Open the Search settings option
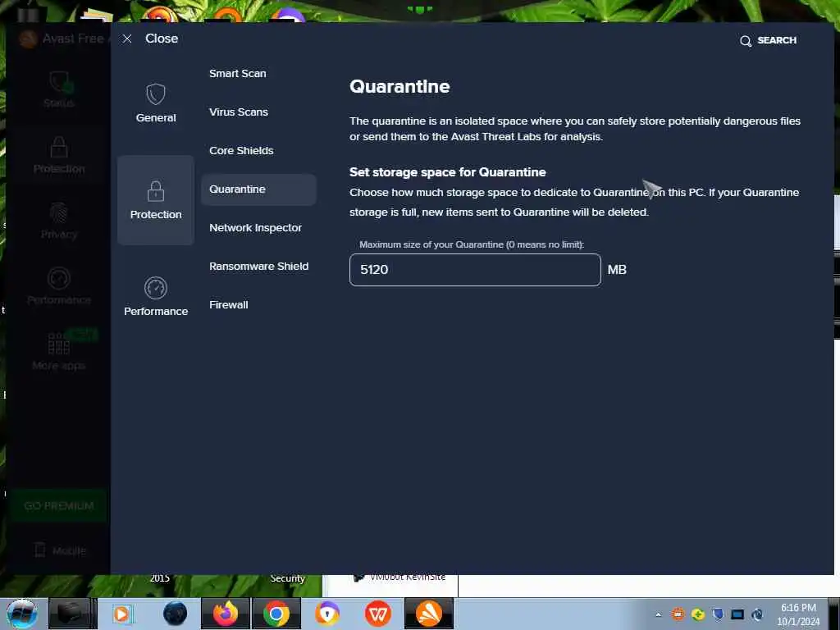The height and width of the screenshot is (630, 840). coord(768,41)
